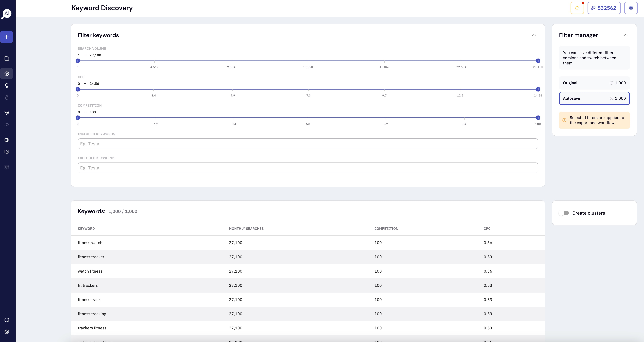Collapse the Filter manager panel
Viewport: 644px width, 342px height.
click(626, 35)
